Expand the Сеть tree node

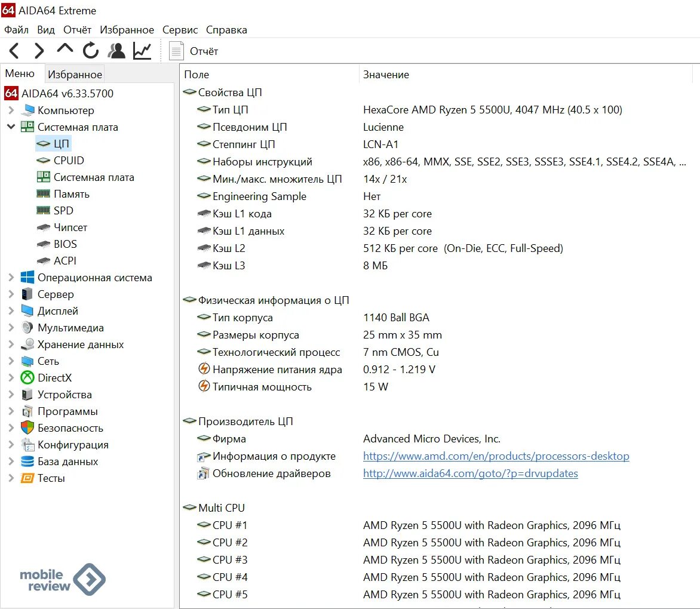pyautogui.click(x=11, y=361)
